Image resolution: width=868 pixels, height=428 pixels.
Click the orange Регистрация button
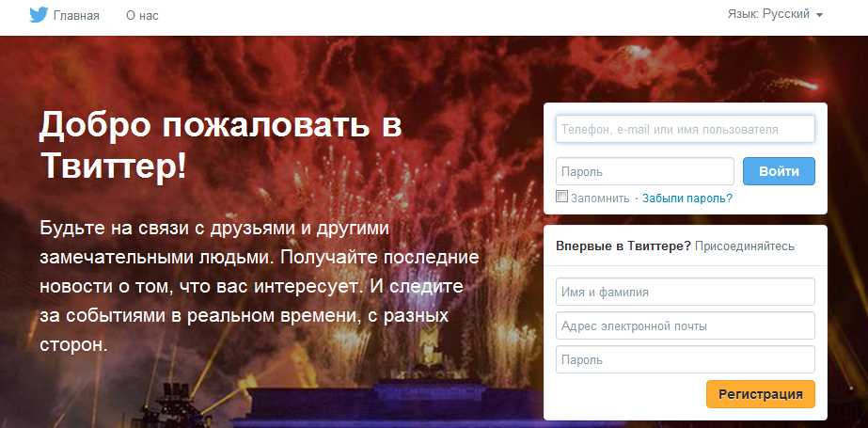(761, 394)
